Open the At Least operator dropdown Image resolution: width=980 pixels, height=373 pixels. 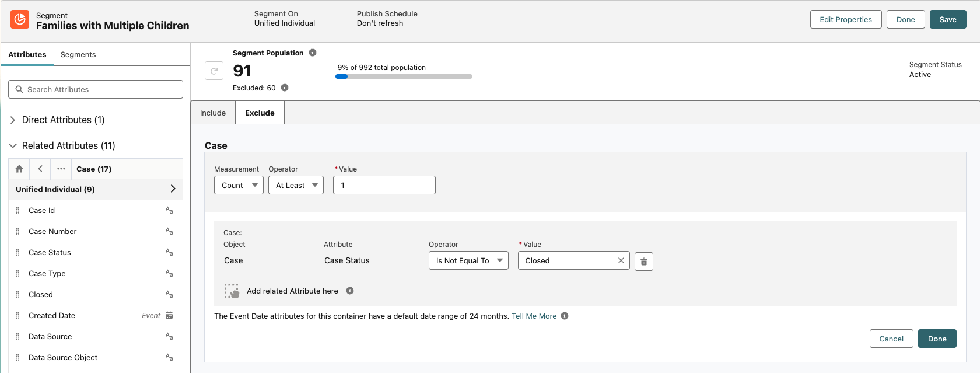(x=296, y=185)
